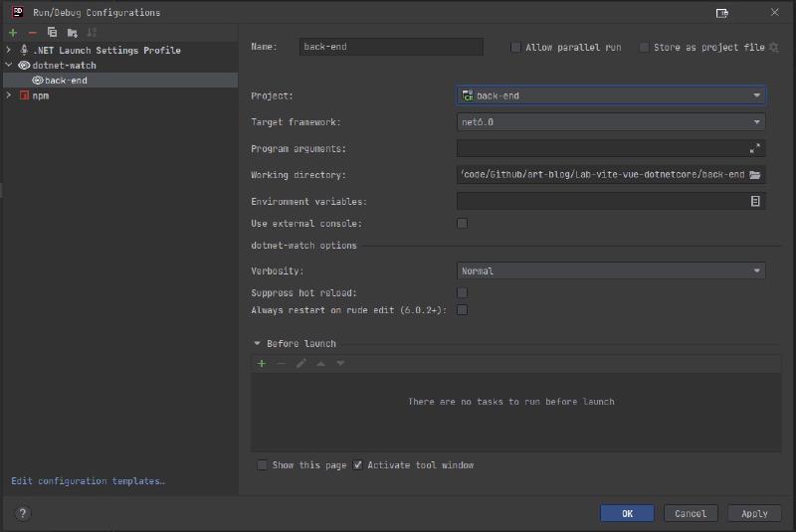Open the Verbosity dropdown
This screenshot has height=532, width=796.
click(611, 270)
